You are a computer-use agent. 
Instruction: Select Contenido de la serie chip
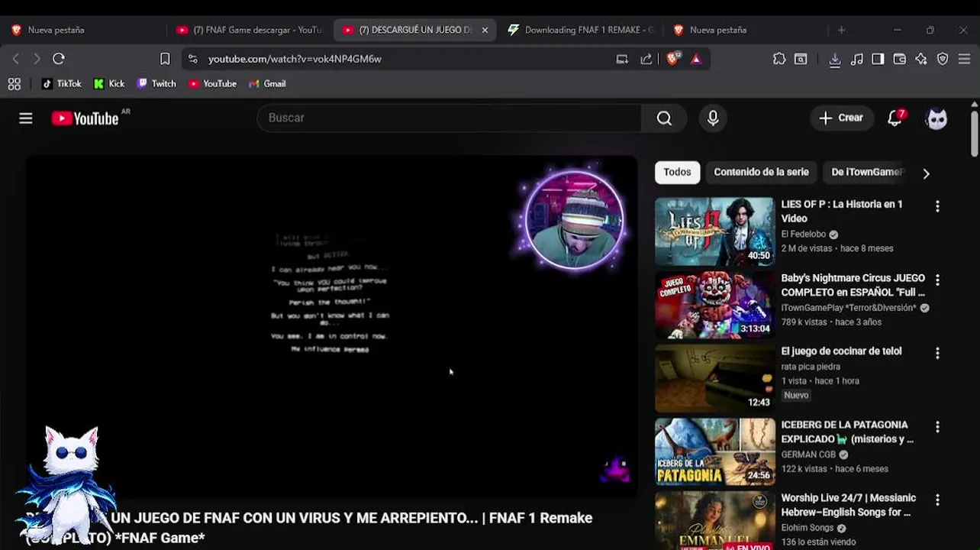point(761,173)
